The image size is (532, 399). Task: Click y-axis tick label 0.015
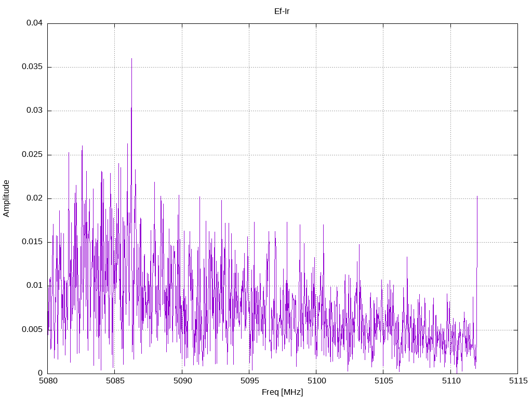32,242
